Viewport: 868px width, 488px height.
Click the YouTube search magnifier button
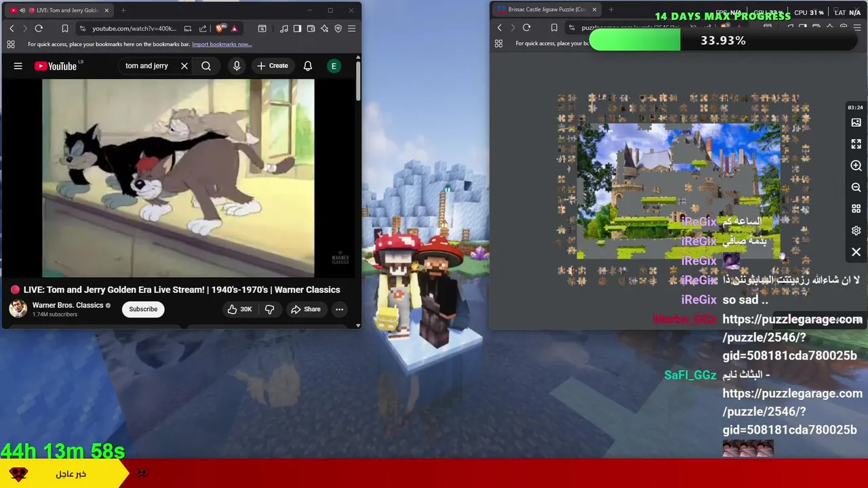pos(206,66)
